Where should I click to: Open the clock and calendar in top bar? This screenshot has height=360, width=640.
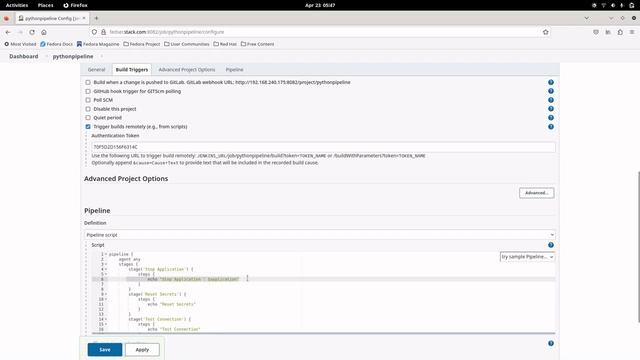[320, 5]
